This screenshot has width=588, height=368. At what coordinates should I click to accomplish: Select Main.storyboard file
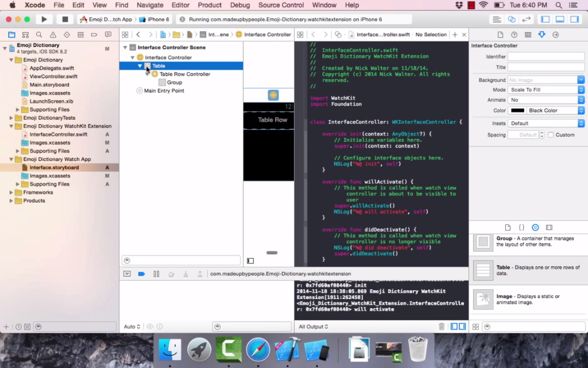point(49,85)
